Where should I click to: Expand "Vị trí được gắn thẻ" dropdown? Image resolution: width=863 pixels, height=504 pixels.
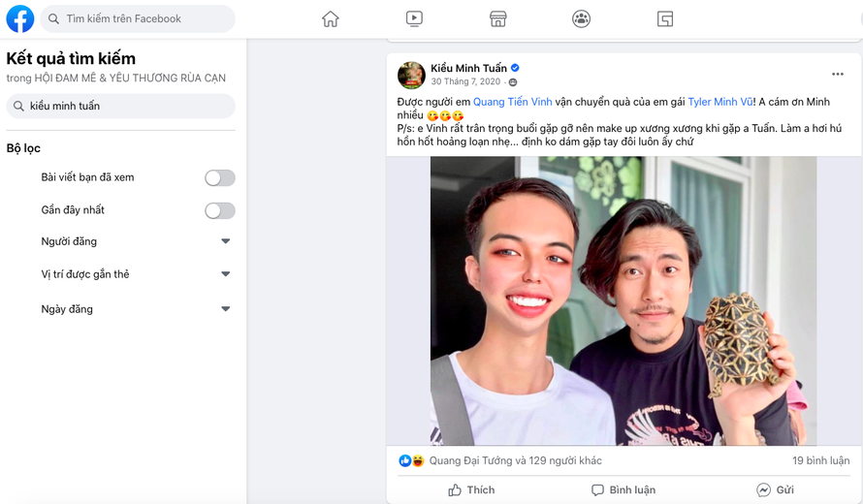point(225,274)
